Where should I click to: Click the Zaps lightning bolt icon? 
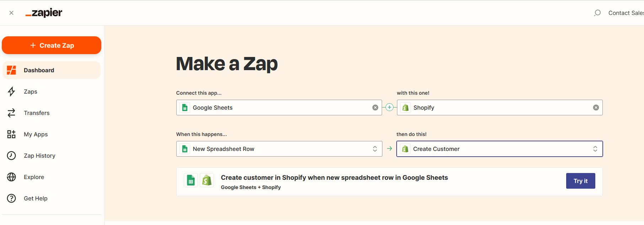(x=11, y=91)
